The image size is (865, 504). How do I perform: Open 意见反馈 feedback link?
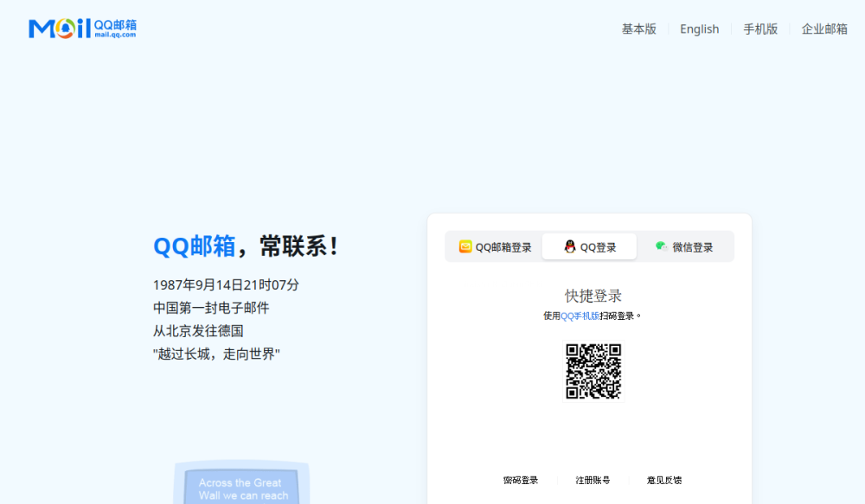(664, 481)
